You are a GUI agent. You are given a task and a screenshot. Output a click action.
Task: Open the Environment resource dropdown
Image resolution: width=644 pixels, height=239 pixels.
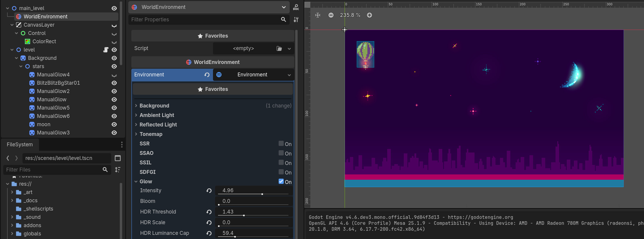point(289,75)
